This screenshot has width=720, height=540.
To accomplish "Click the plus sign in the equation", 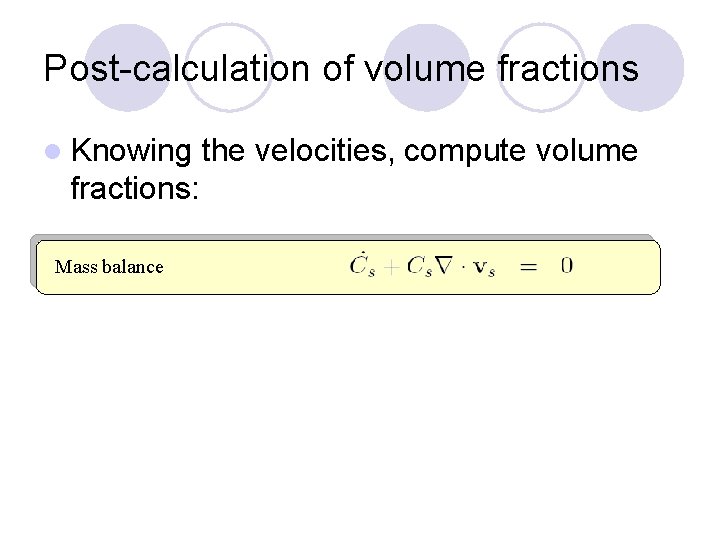I will 391,267.
